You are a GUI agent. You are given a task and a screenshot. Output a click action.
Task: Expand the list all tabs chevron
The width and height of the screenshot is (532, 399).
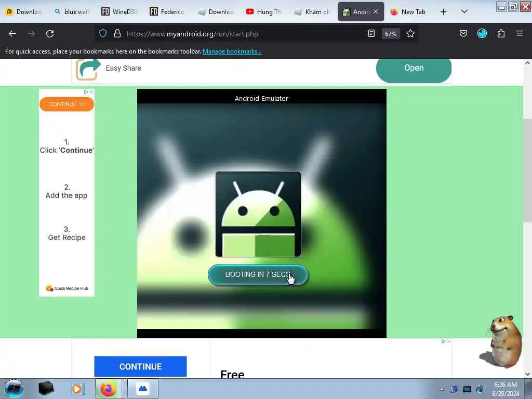[x=464, y=12]
